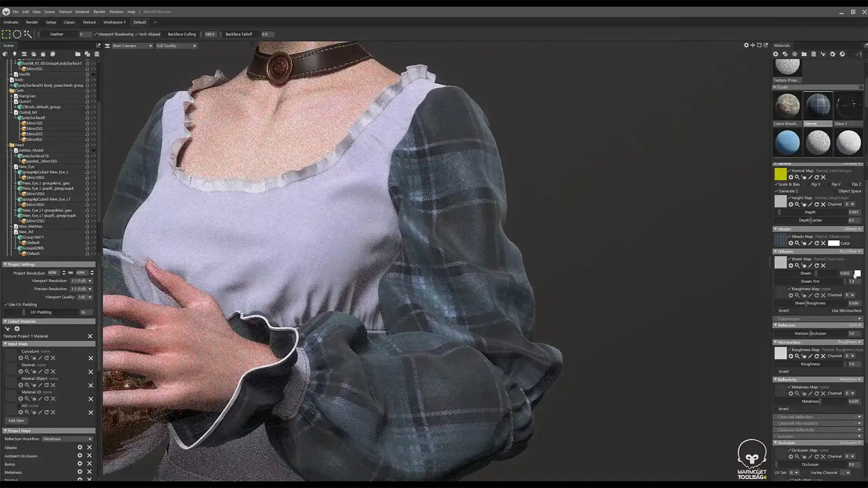The width and height of the screenshot is (868, 488).
Task: Add a new light to the scene
Action: point(15,54)
